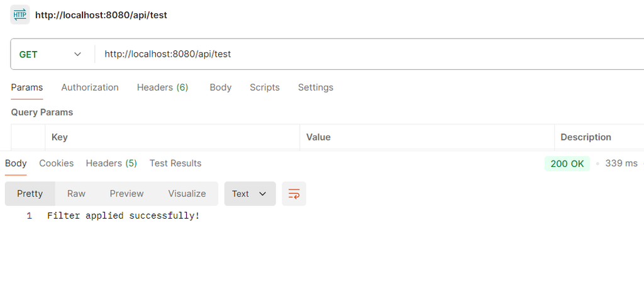644x286 pixels.
Task: Open the GET method dropdown
Action: click(x=50, y=54)
